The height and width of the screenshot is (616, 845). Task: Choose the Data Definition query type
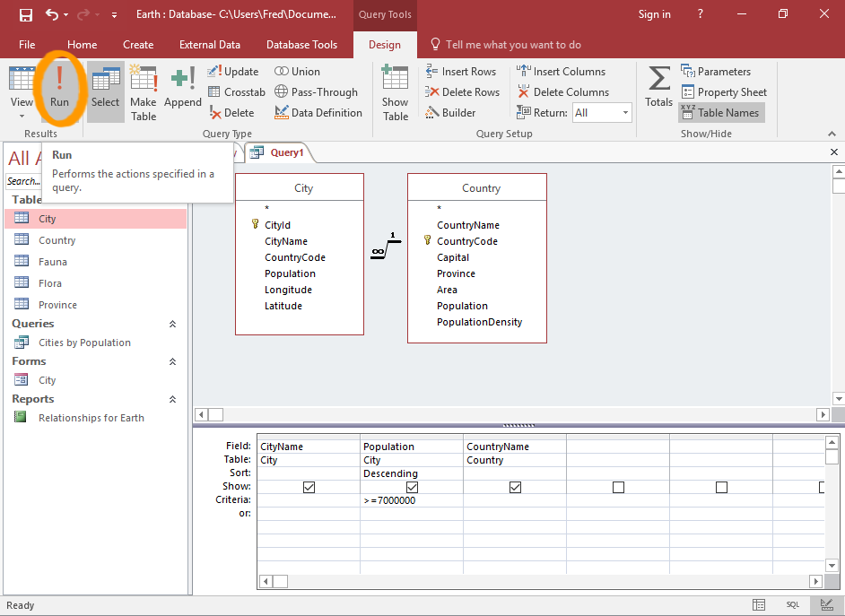(x=318, y=113)
